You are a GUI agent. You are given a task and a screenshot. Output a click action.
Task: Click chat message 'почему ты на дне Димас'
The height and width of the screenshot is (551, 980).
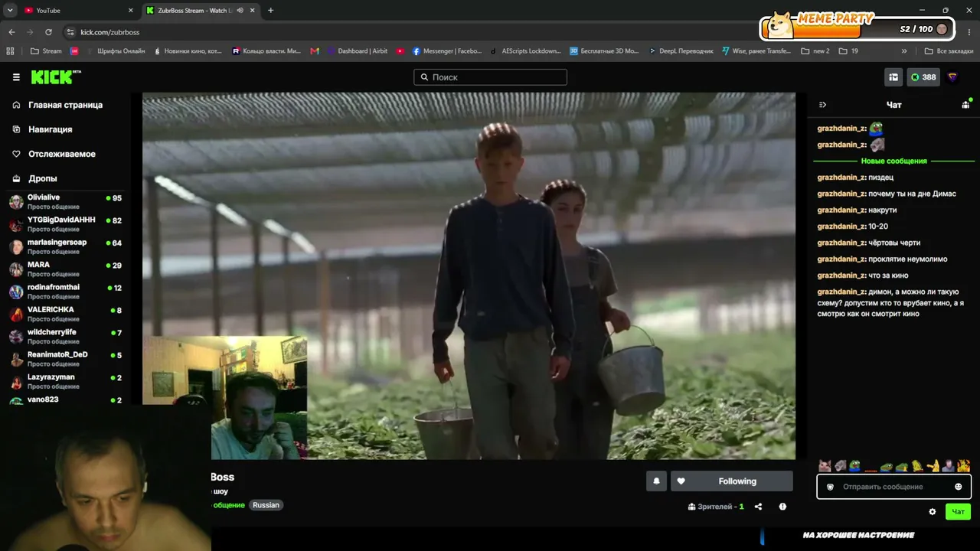(x=912, y=194)
